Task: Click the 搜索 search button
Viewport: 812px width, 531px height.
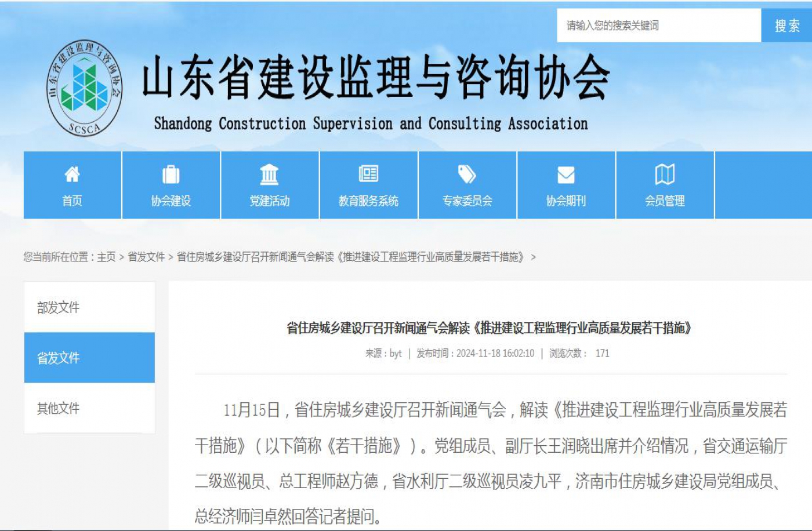Action: point(786,26)
